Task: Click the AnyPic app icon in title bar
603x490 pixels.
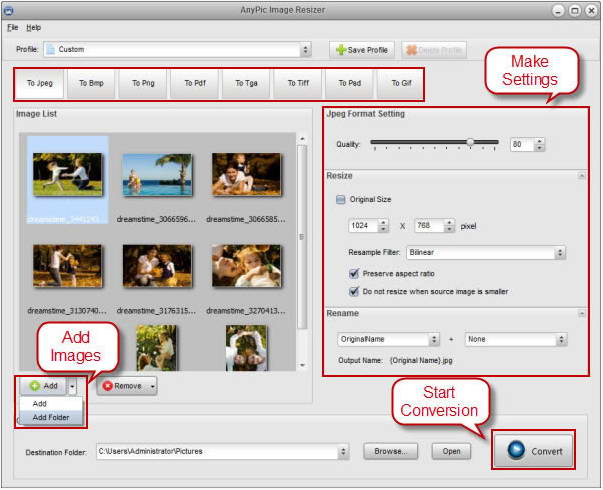Action: (8, 10)
